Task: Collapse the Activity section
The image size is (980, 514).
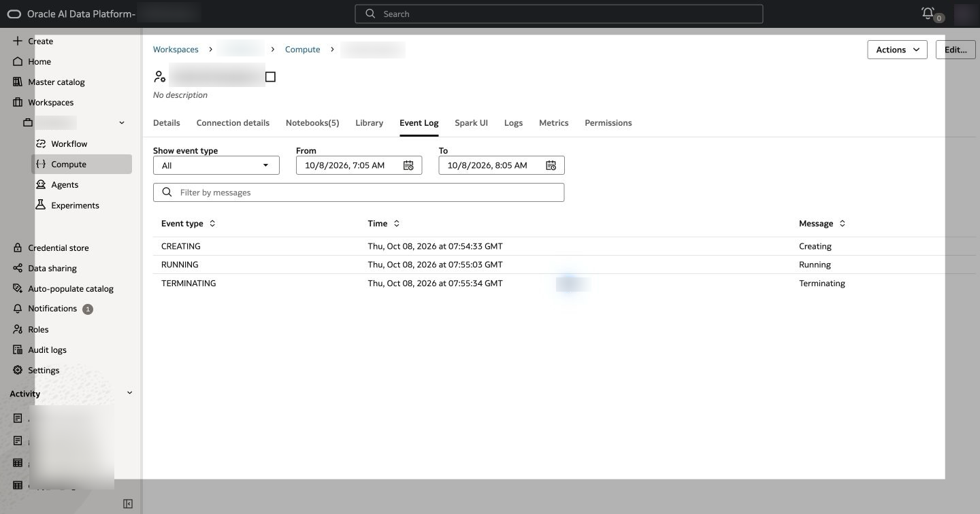Action: (x=129, y=393)
